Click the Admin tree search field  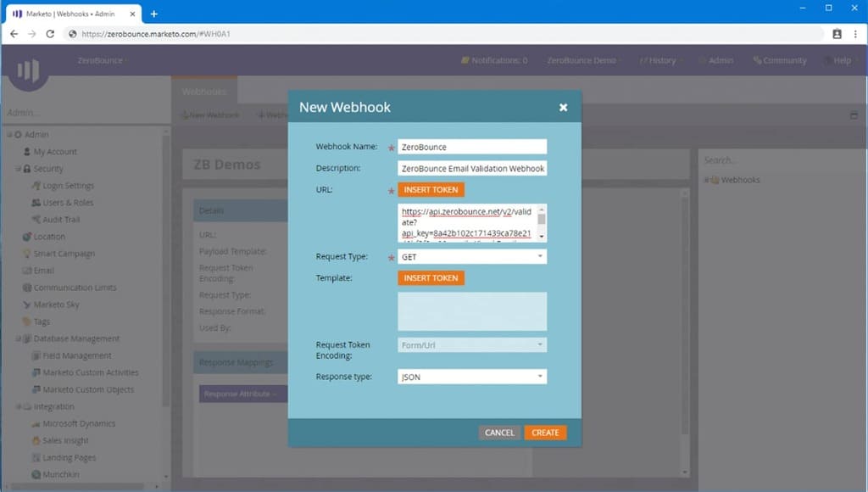tap(86, 113)
